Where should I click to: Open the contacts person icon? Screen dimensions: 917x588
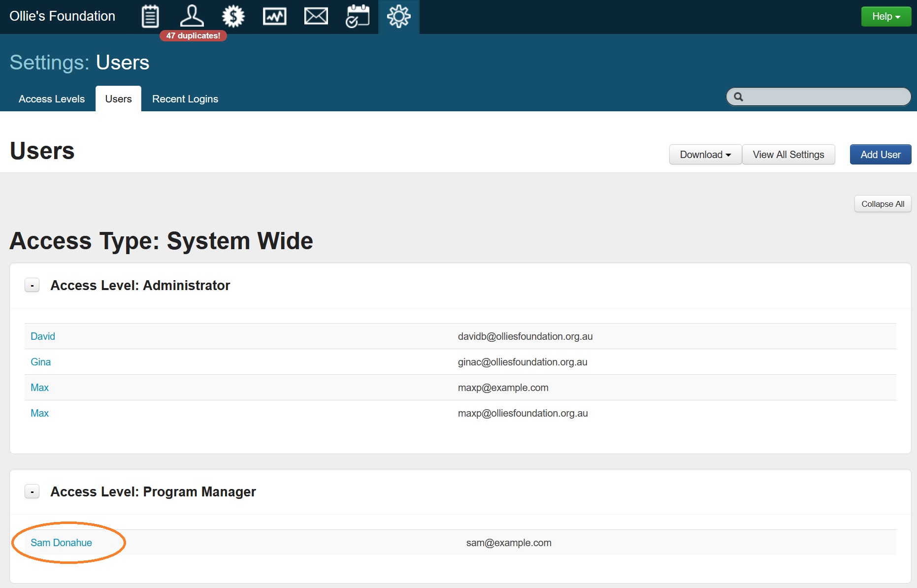pos(192,17)
